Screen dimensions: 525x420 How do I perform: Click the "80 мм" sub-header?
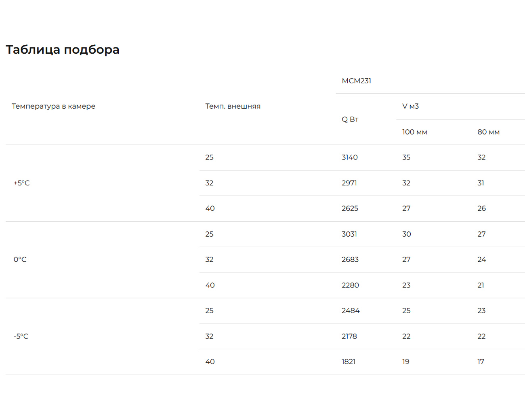[x=488, y=132]
